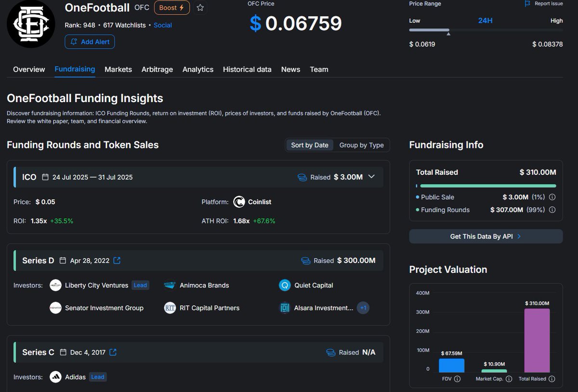Image resolution: width=578 pixels, height=392 pixels.
Task: Click the Report issue flag link
Action: tap(544, 3)
